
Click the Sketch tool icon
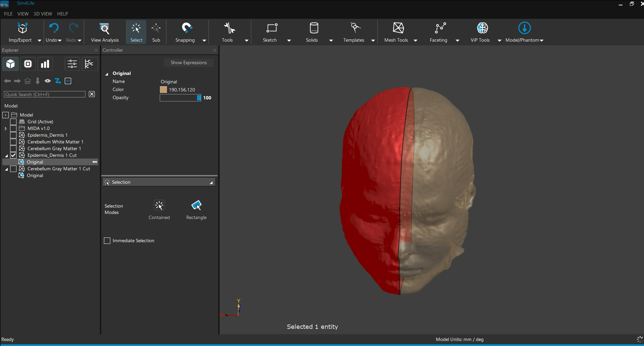click(271, 28)
